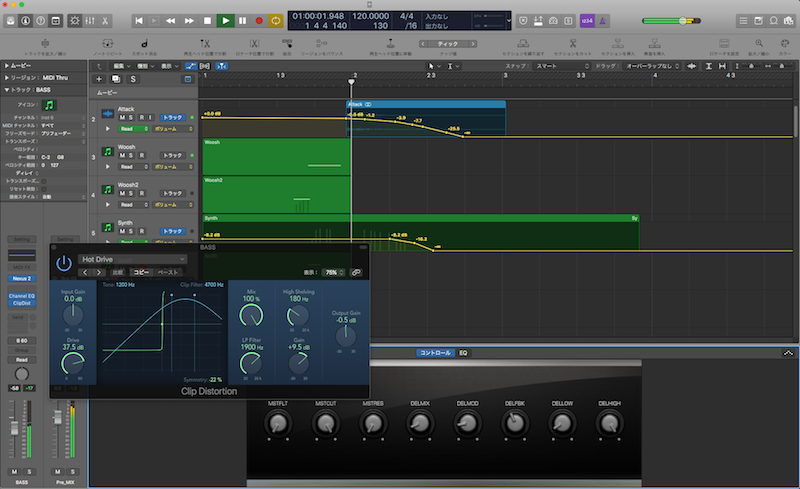Click the Pause transport button
Image resolution: width=800 pixels, height=489 pixels.
click(x=242, y=21)
